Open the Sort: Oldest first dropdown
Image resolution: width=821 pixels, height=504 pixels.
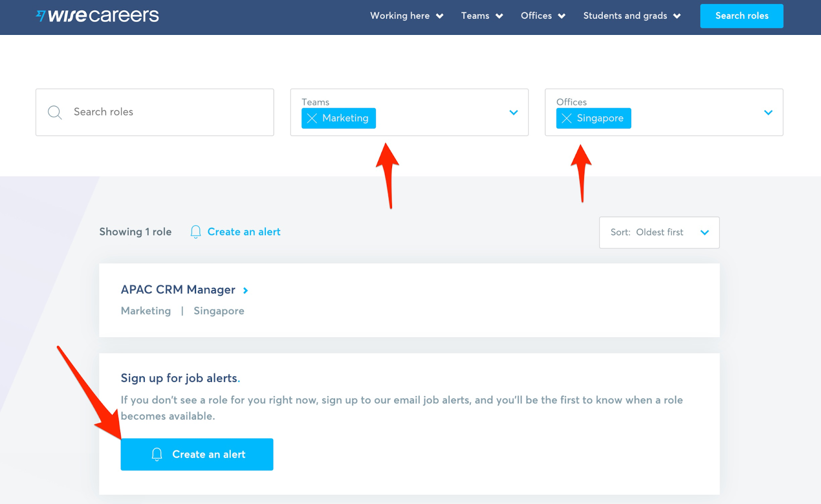point(659,232)
